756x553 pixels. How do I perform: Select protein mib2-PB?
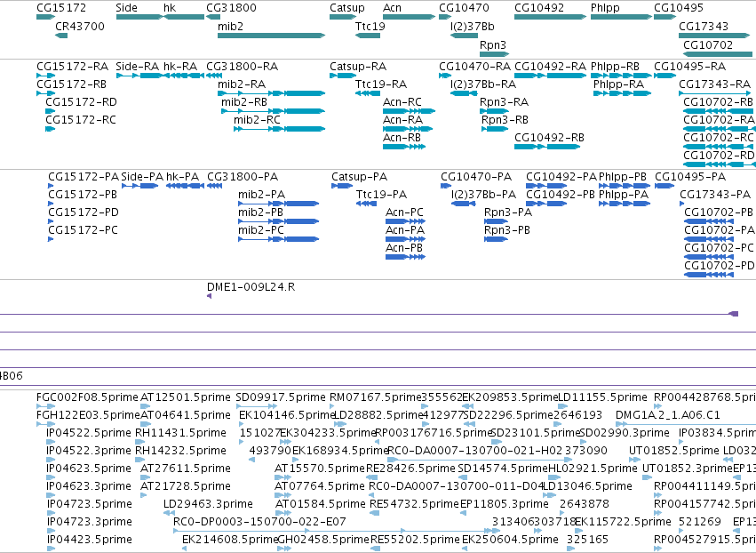point(278,221)
